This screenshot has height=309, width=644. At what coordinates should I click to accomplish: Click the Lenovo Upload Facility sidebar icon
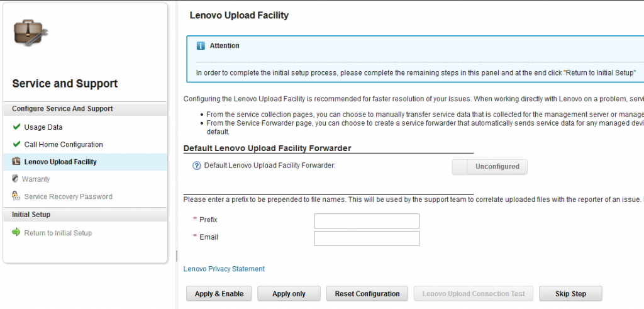point(16,162)
